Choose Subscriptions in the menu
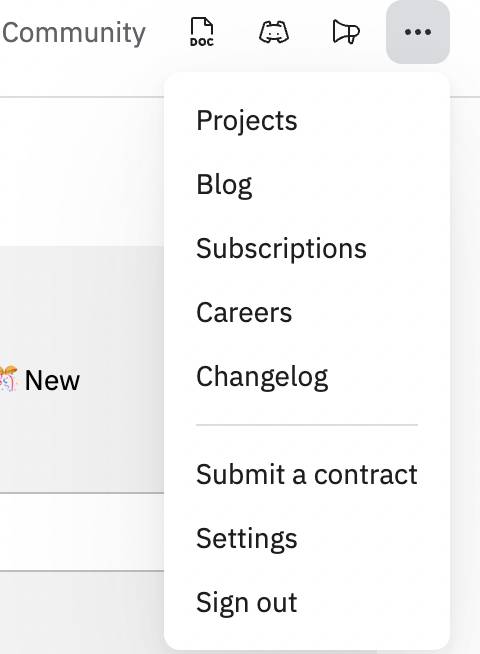This screenshot has width=480, height=654. (x=281, y=249)
